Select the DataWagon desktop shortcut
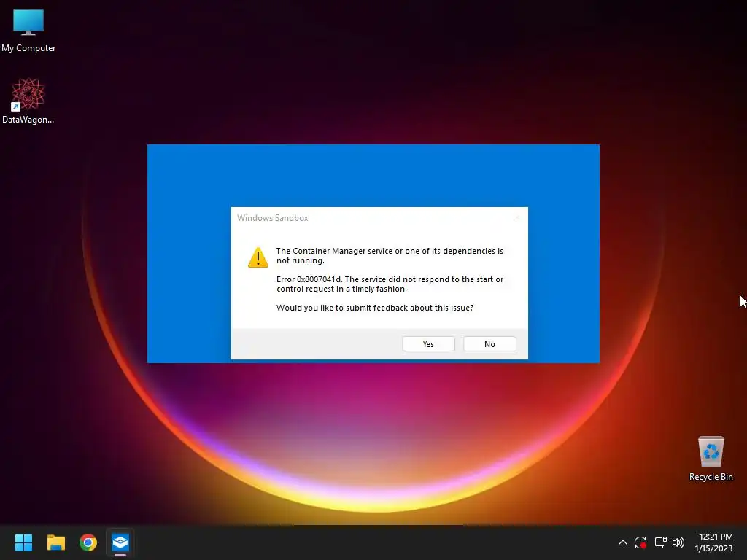This screenshot has height=560, width=747. click(x=28, y=101)
